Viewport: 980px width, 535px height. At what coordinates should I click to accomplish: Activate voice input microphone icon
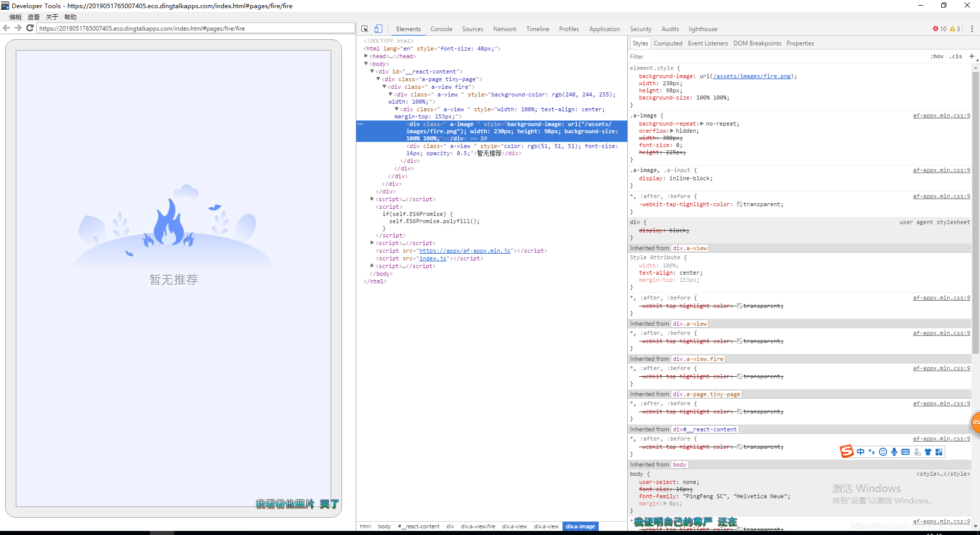point(894,452)
